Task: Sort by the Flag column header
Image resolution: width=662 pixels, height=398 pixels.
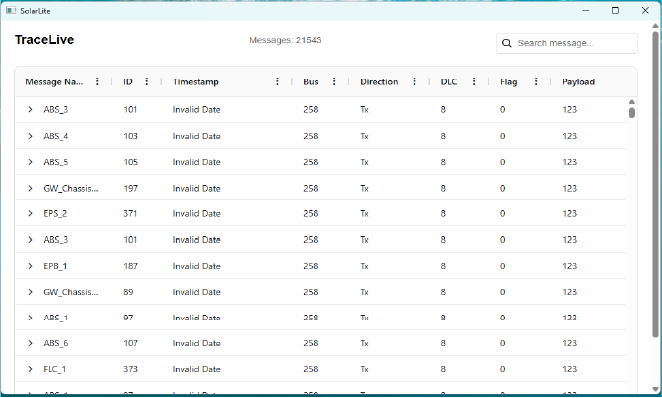Action: click(508, 81)
